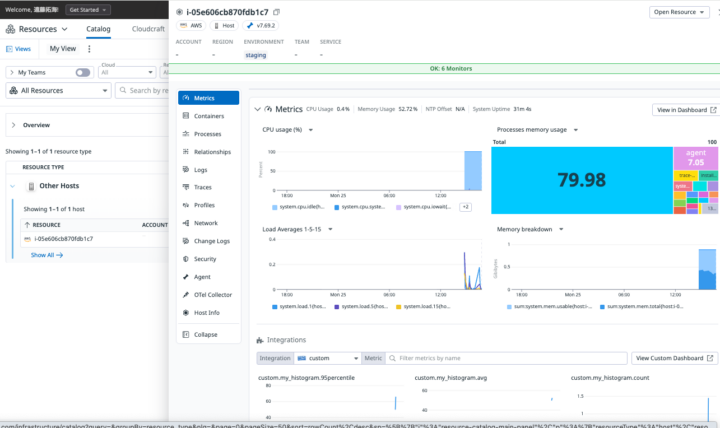Copy the host ID using the copy icon
This screenshot has height=428, width=720.
(x=276, y=12)
